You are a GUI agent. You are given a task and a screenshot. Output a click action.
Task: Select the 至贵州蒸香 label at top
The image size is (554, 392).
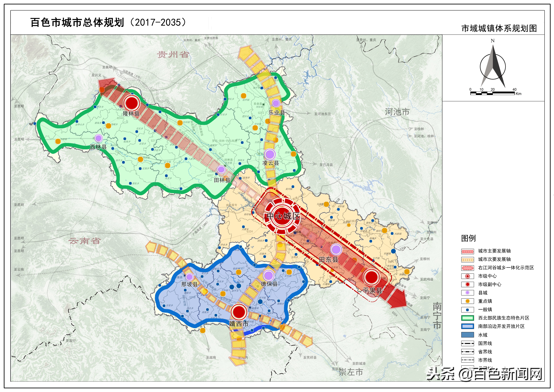211,38
